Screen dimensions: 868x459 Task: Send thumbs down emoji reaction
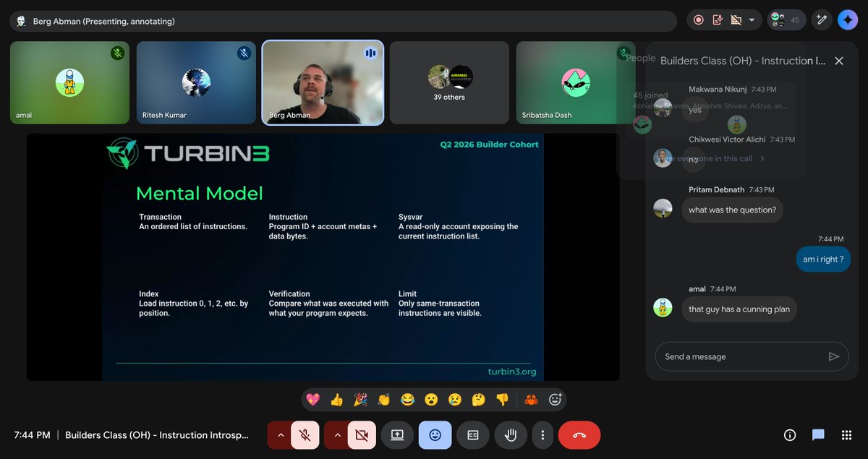point(502,399)
